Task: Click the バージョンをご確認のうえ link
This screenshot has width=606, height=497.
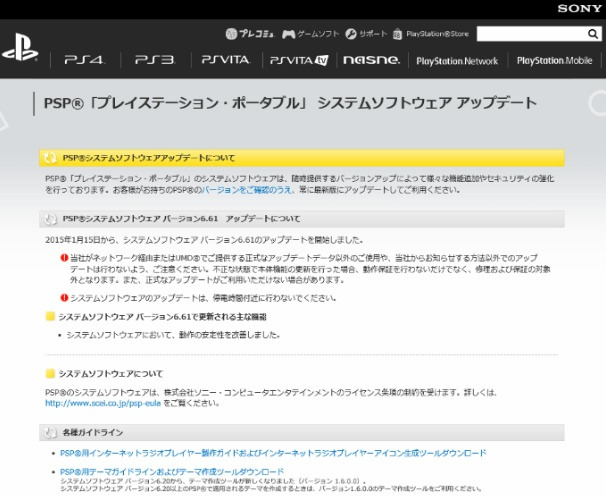Action: [248, 190]
